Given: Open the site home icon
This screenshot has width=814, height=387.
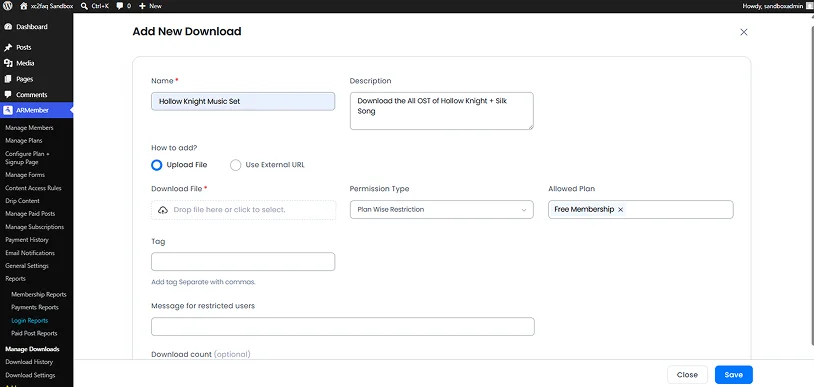Looking at the screenshot, I should (x=23, y=6).
